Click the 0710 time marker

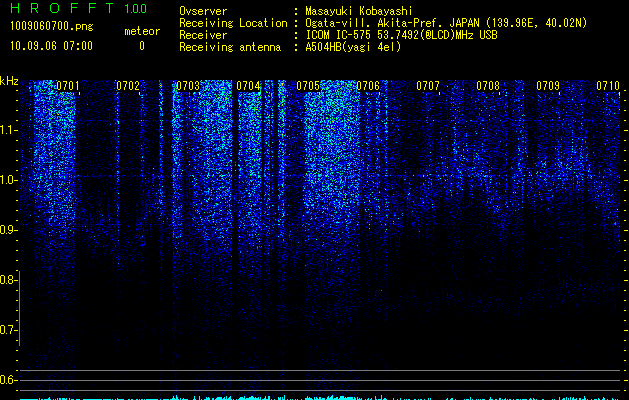point(608,86)
